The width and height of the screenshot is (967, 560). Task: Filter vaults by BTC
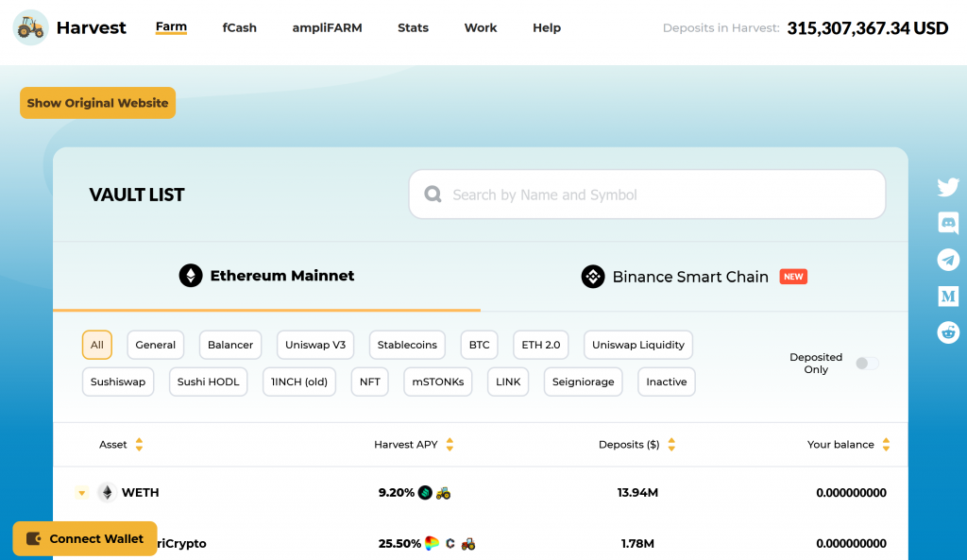(x=479, y=345)
